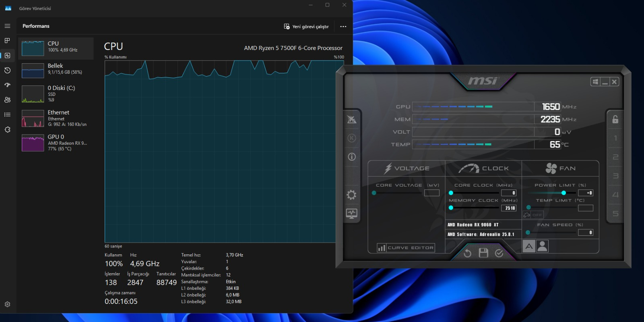Launch Kombustor with the K icon

[x=351, y=138]
